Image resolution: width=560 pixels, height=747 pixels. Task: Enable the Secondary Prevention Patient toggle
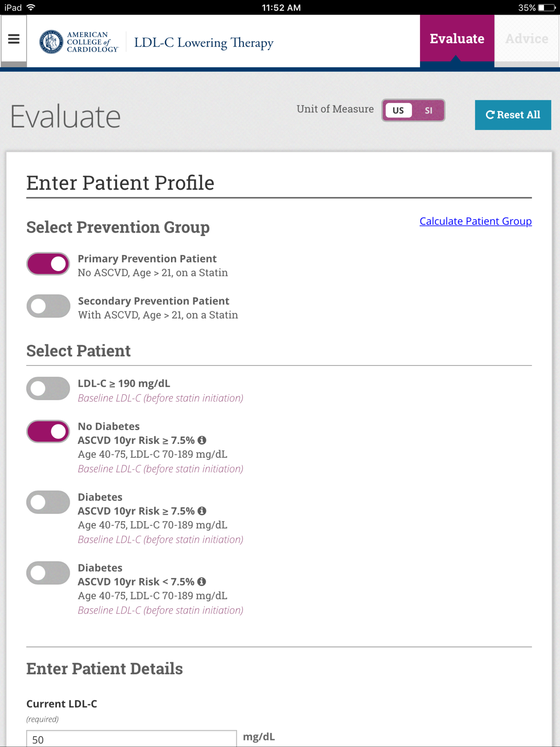point(48,306)
